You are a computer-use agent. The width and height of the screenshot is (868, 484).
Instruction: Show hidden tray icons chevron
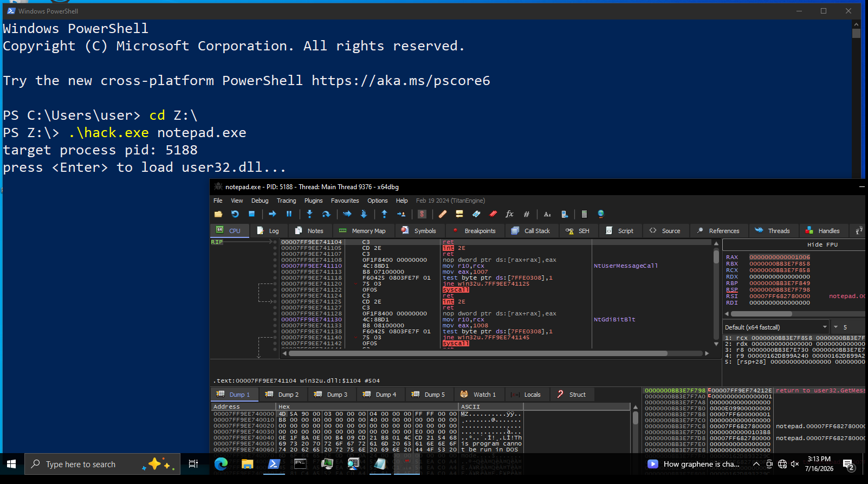point(756,464)
